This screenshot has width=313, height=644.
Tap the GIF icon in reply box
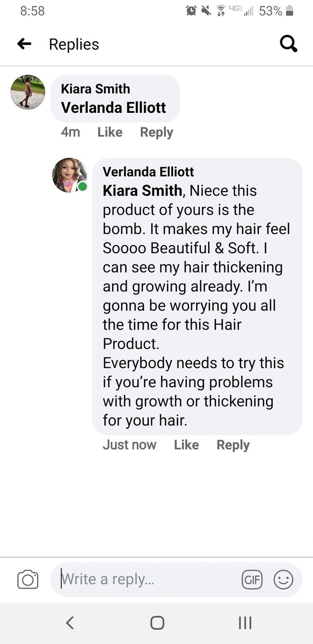pyautogui.click(x=252, y=580)
